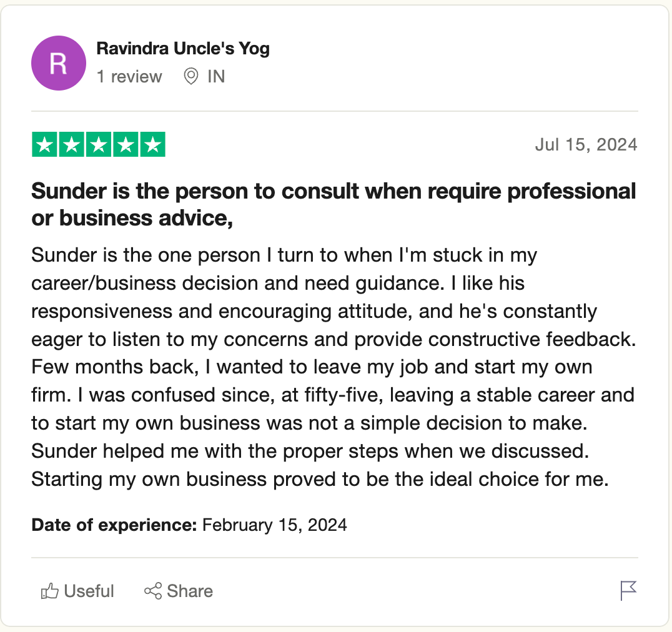This screenshot has width=672, height=632.
Task: Click the "1 review" count text
Action: coord(129,77)
